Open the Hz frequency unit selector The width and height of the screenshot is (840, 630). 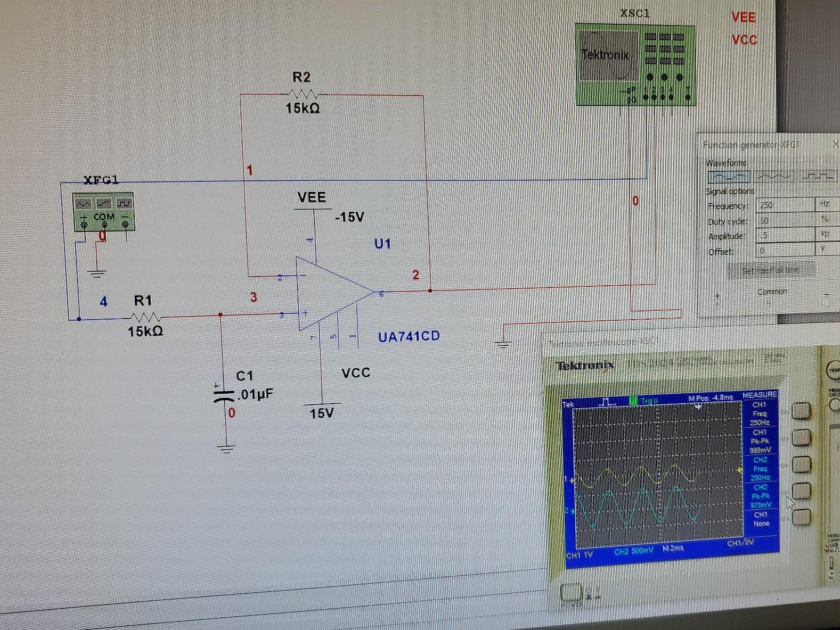point(824,205)
